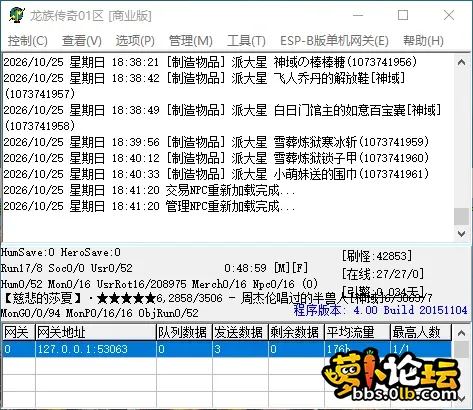Click log line 交易NPC重新加载完成
Screen dimensions: 473x410
pyautogui.click(x=149, y=190)
